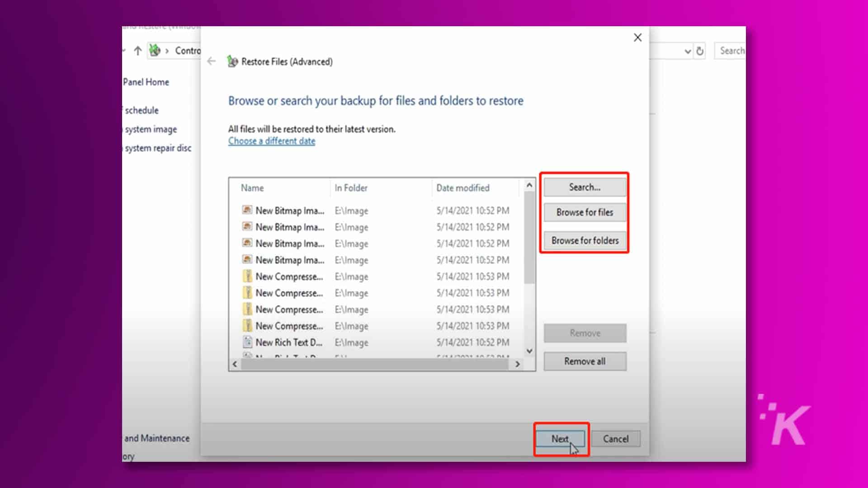Viewport: 868px width, 488px height.
Task: Click the Remove all button
Action: (585, 361)
